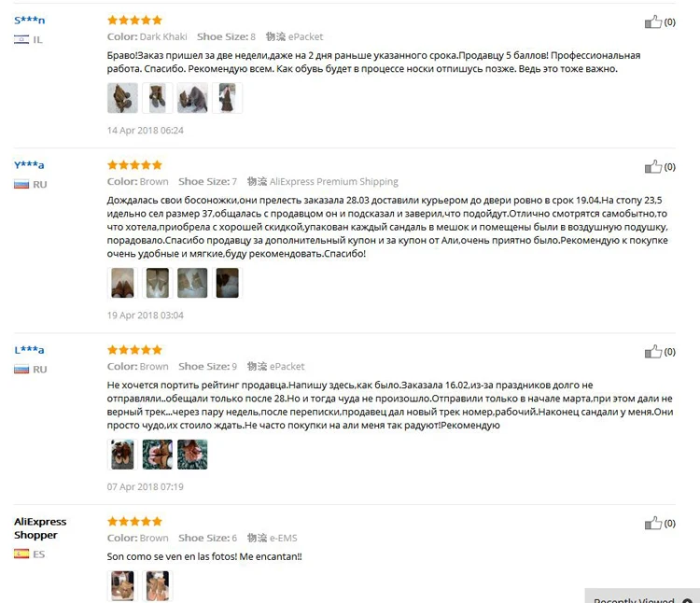Open fourth dark photo in Y***a's review
Image resolution: width=700 pixels, height=603 pixels.
(x=227, y=283)
